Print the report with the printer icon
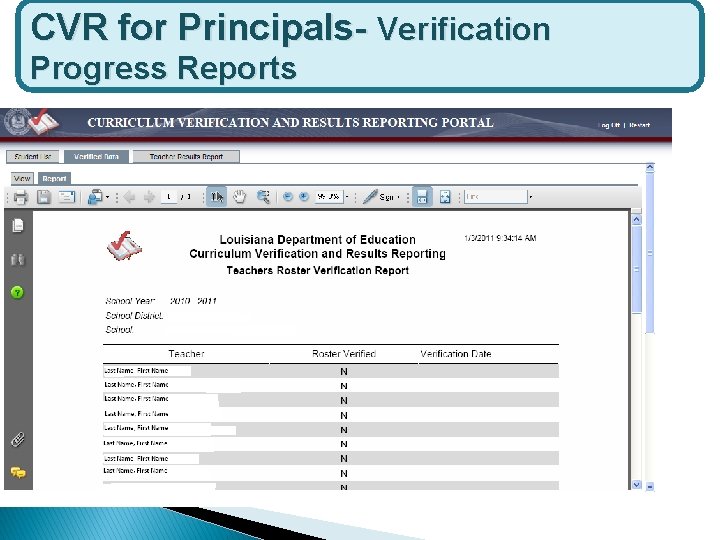 21,197
